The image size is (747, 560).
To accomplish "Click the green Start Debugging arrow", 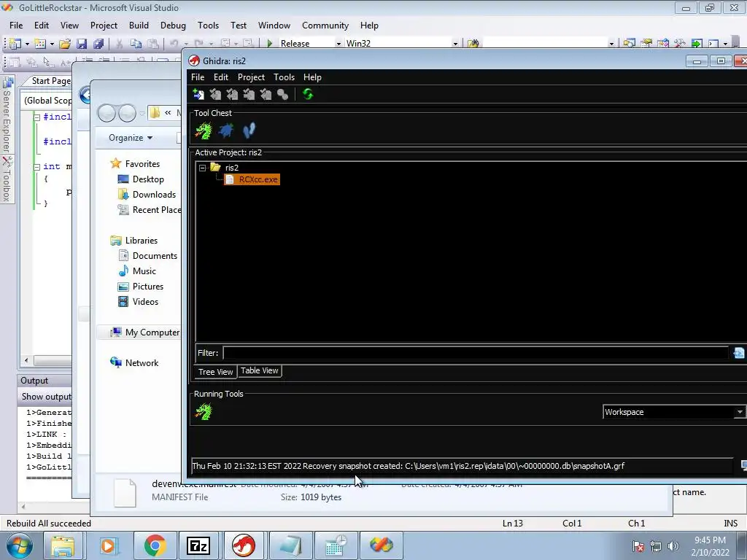I will pos(270,43).
